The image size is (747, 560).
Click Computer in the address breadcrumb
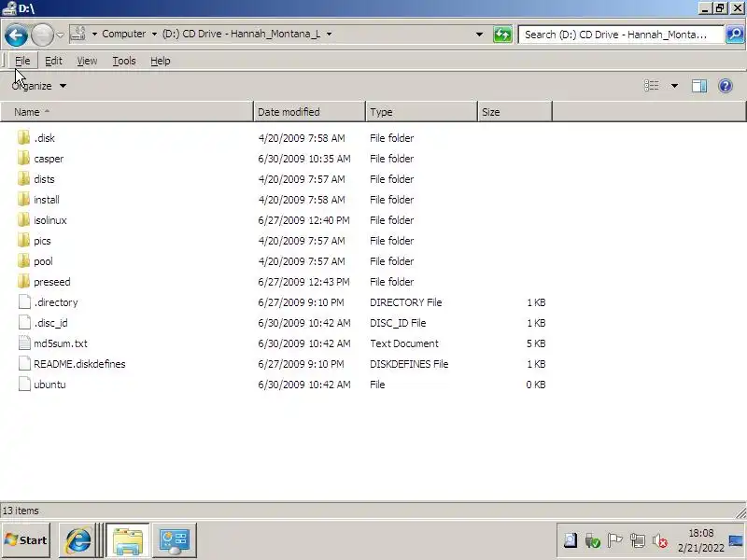coord(124,34)
